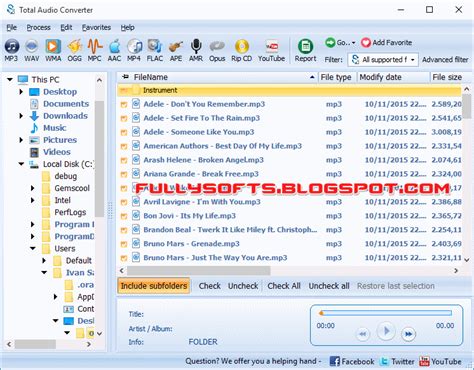The height and width of the screenshot is (370, 474).
Task: Expand the Pictures tree node
Action: 21,140
